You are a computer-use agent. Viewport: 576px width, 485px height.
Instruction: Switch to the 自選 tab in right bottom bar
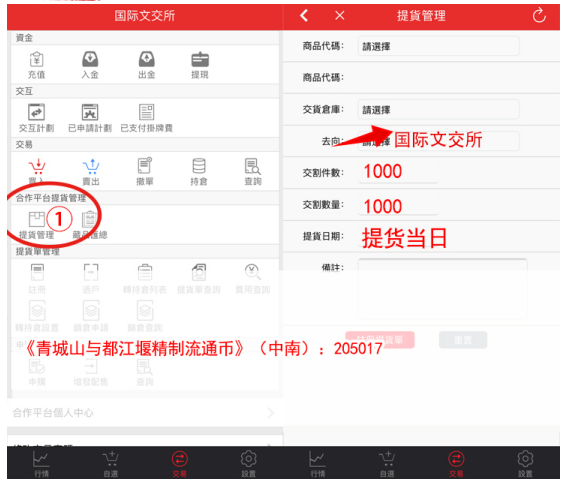387,464
